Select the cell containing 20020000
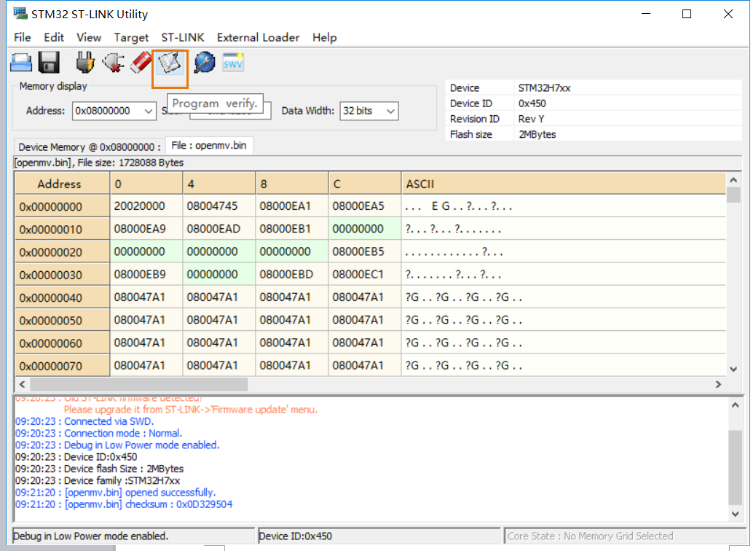Viewport: 756px width, 551px height. click(146, 206)
